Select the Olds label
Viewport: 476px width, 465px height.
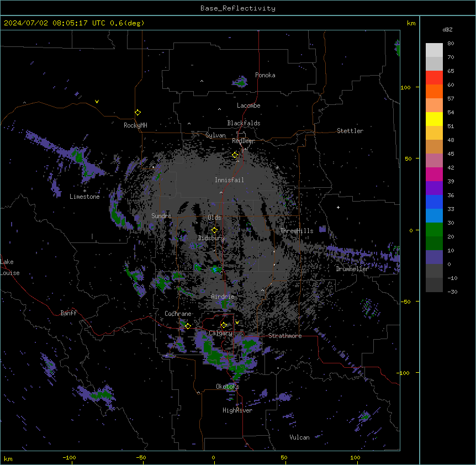[x=214, y=218]
